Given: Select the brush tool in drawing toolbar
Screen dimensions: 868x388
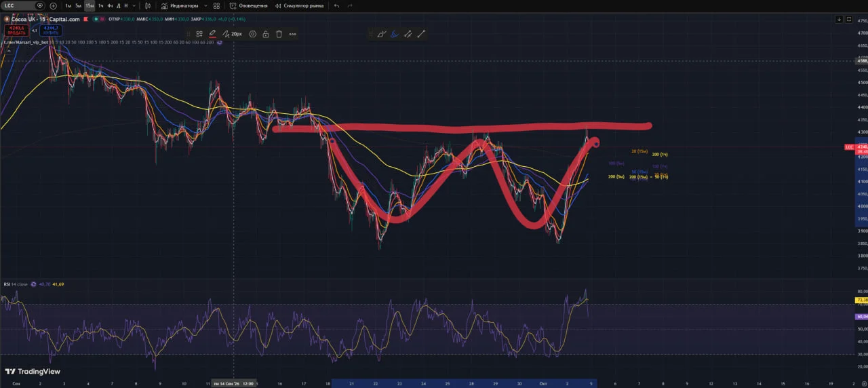Looking at the screenshot, I should coord(382,34).
